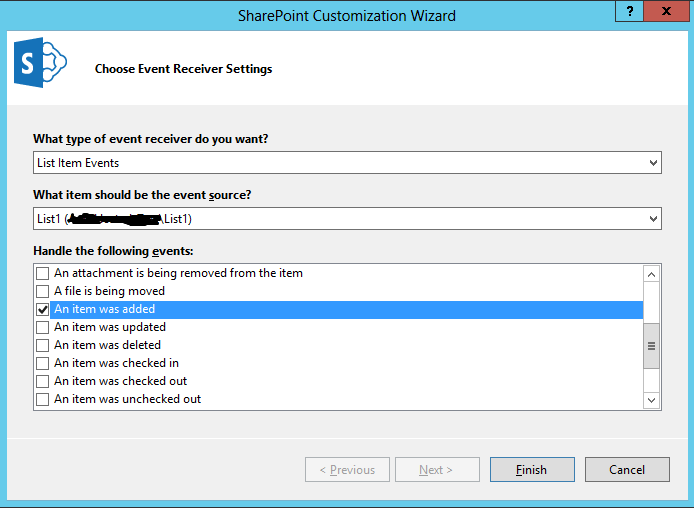Click 'Choose Event Receiver Settings' heading
The image size is (694, 508).
click(184, 69)
